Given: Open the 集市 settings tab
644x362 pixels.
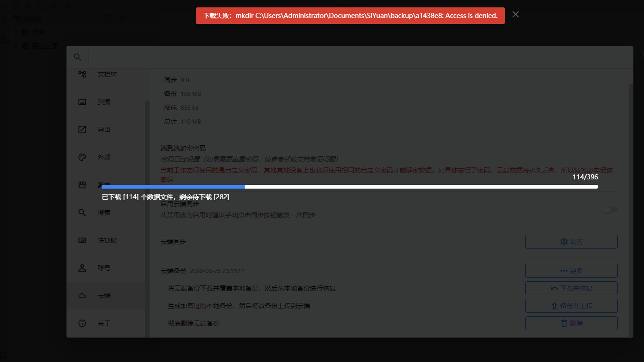Looking at the screenshot, I should [106, 185].
